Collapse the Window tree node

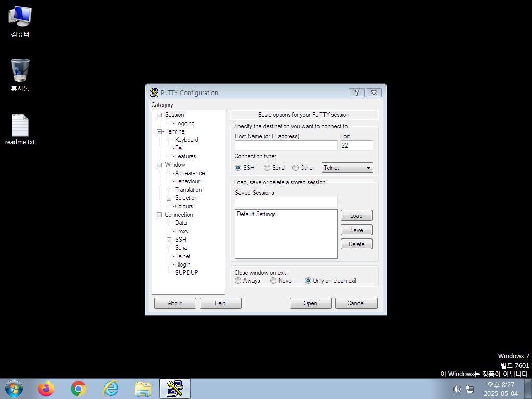[159, 165]
